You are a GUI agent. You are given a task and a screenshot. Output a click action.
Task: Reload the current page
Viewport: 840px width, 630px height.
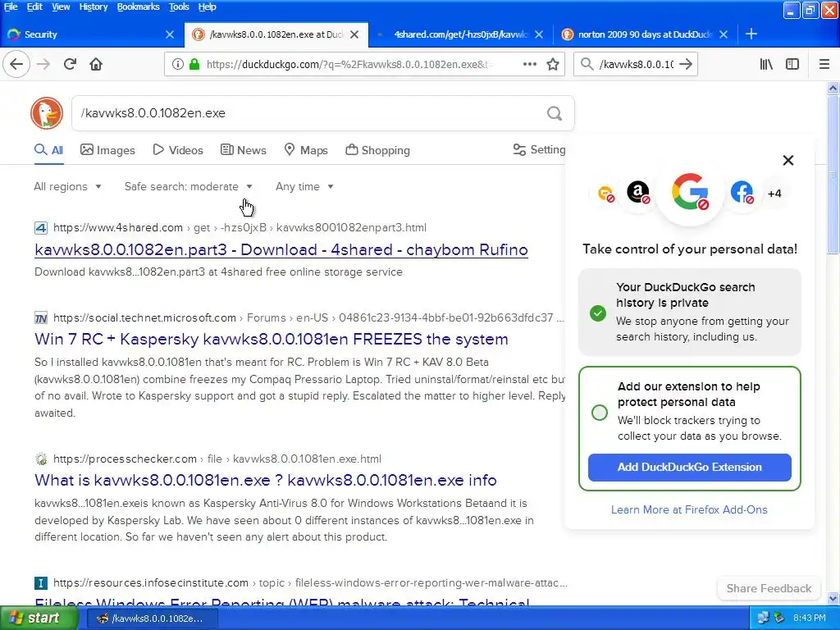(x=70, y=64)
